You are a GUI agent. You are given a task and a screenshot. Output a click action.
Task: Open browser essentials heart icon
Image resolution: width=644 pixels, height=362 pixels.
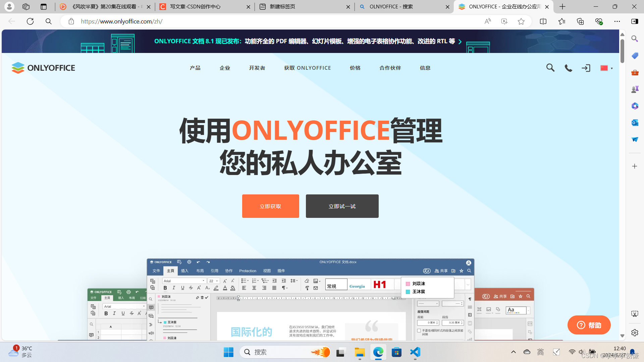[599, 21]
